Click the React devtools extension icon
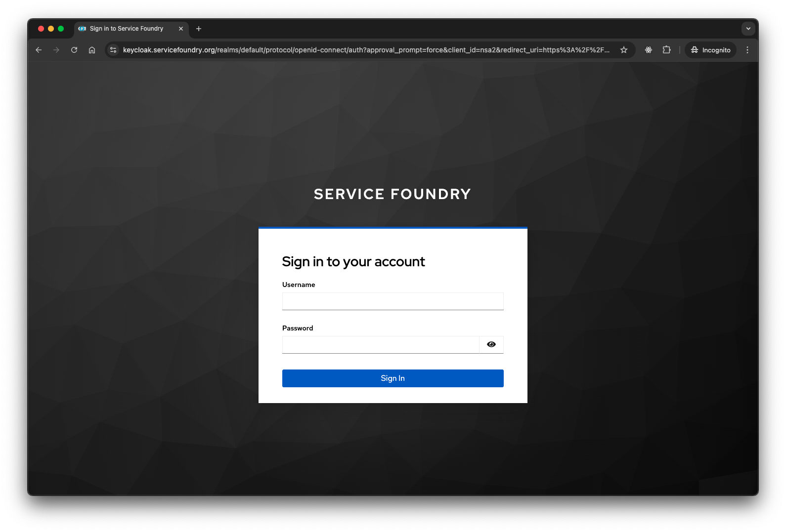This screenshot has height=532, width=786. [x=649, y=50]
